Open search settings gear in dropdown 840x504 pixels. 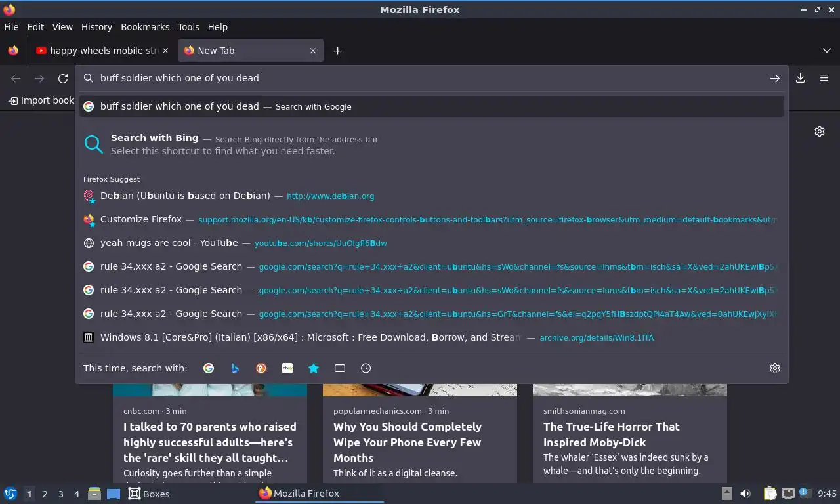775,368
